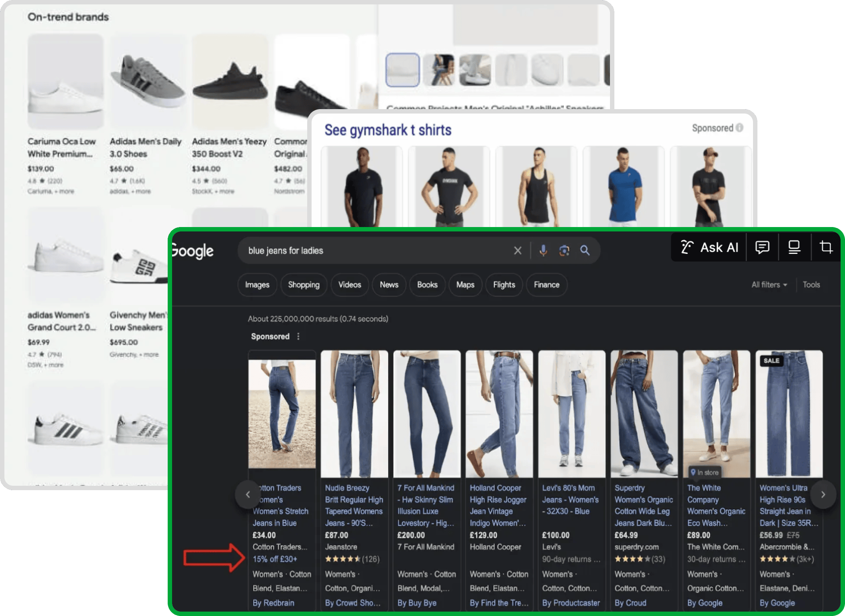Click the By Redbrain link
The width and height of the screenshot is (845, 616).
click(x=273, y=603)
